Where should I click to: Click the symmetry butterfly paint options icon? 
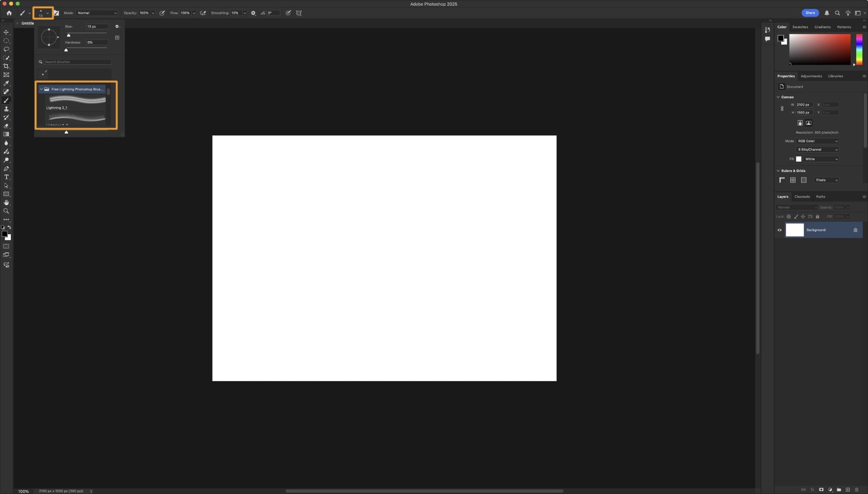[299, 13]
